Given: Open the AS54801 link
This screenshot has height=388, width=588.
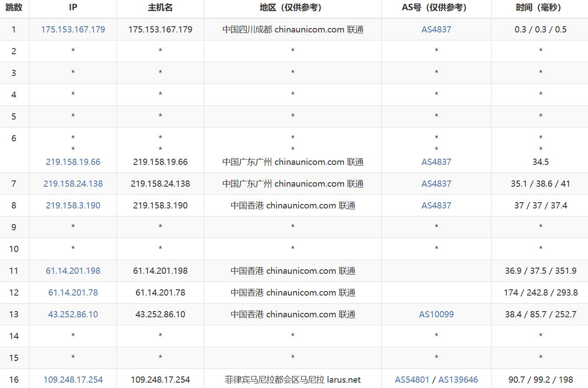Looking at the screenshot, I should (412, 380).
